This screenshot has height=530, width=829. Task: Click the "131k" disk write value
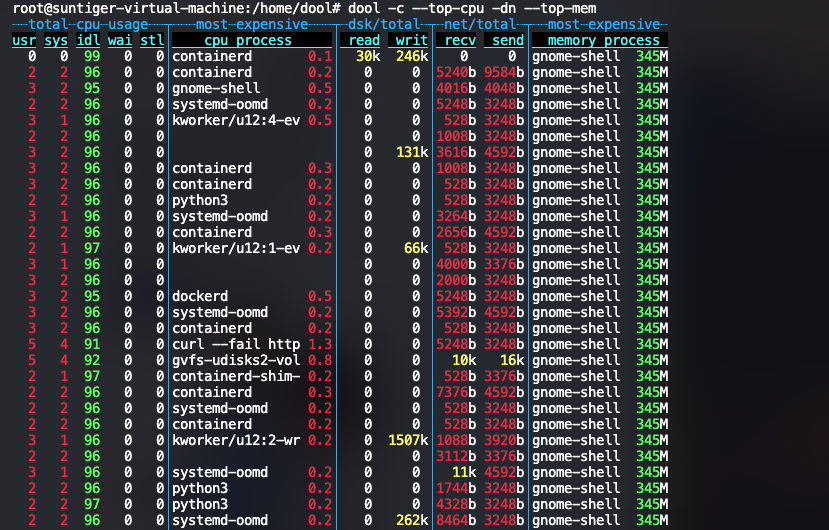click(412, 152)
